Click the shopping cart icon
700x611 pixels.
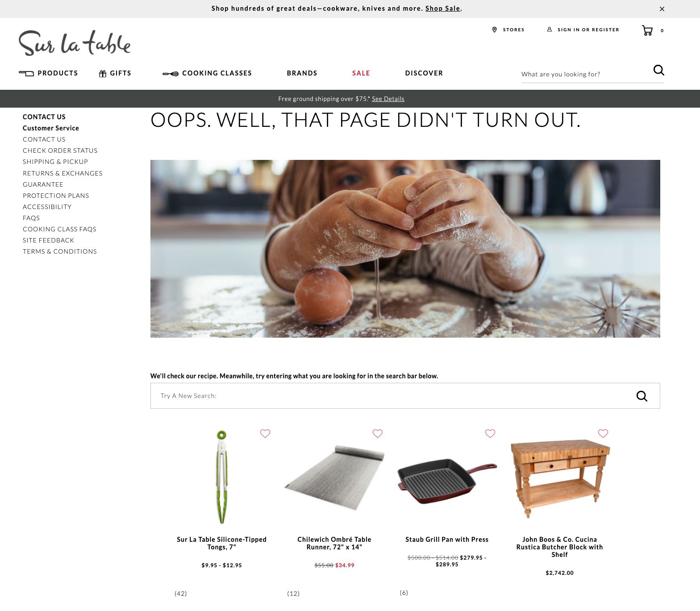tap(647, 30)
